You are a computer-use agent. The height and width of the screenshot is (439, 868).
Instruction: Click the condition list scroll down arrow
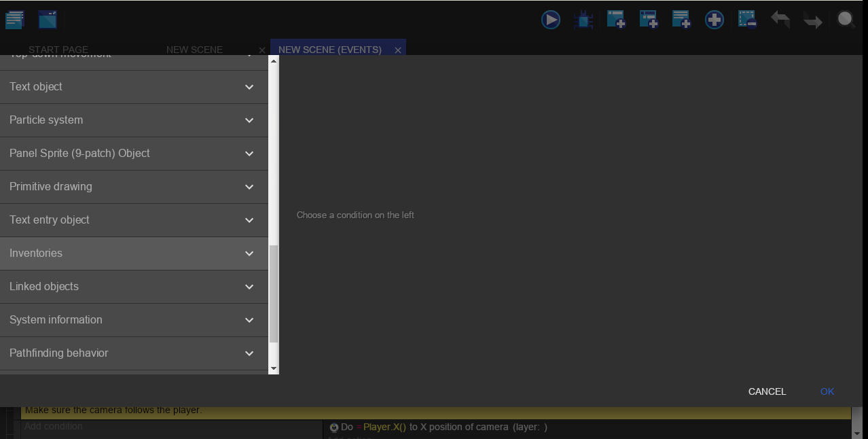[274, 368]
